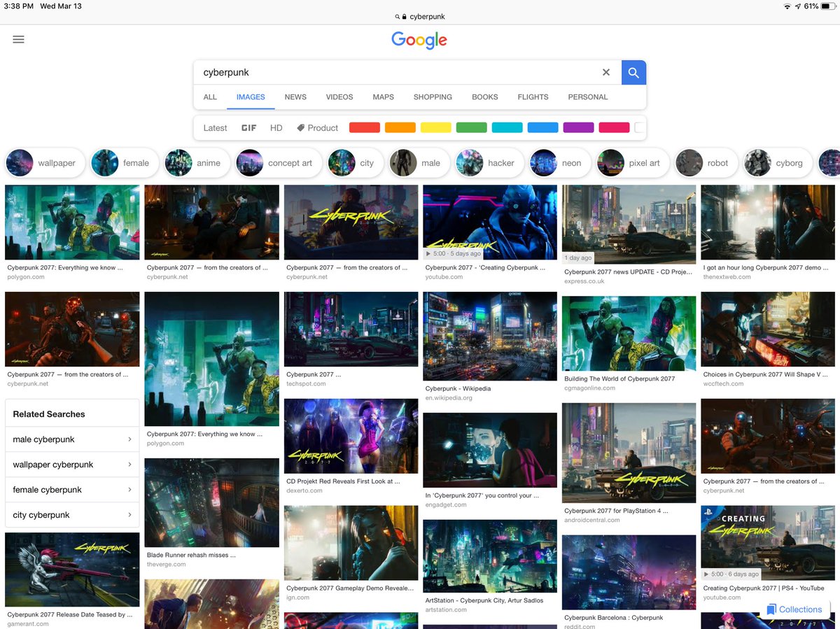
Task: Clear the search box with X
Action: pyautogui.click(x=606, y=72)
